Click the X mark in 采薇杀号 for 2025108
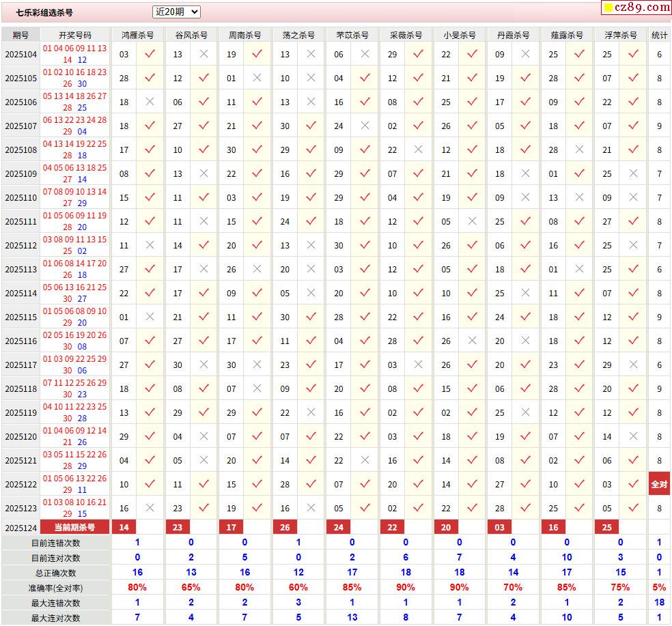Screen dimensions: 672x626 [x=419, y=150]
